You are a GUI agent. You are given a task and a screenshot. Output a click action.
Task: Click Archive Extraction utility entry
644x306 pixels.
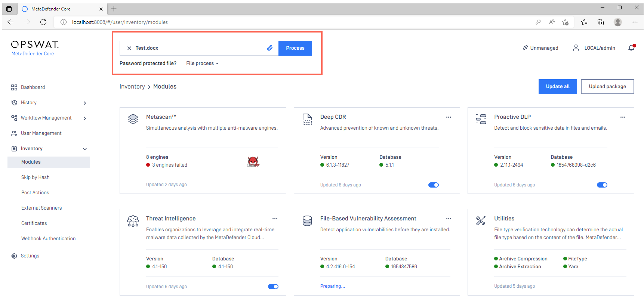click(518, 267)
